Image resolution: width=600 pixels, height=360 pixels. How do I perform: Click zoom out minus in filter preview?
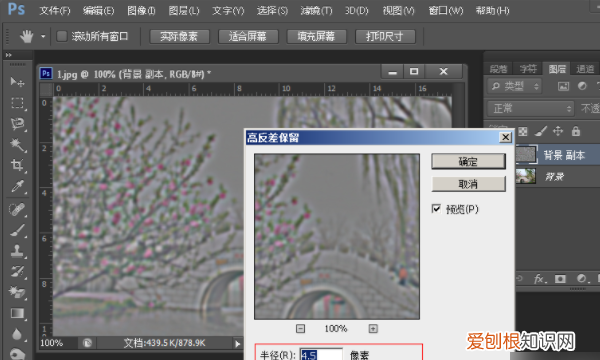(300, 329)
